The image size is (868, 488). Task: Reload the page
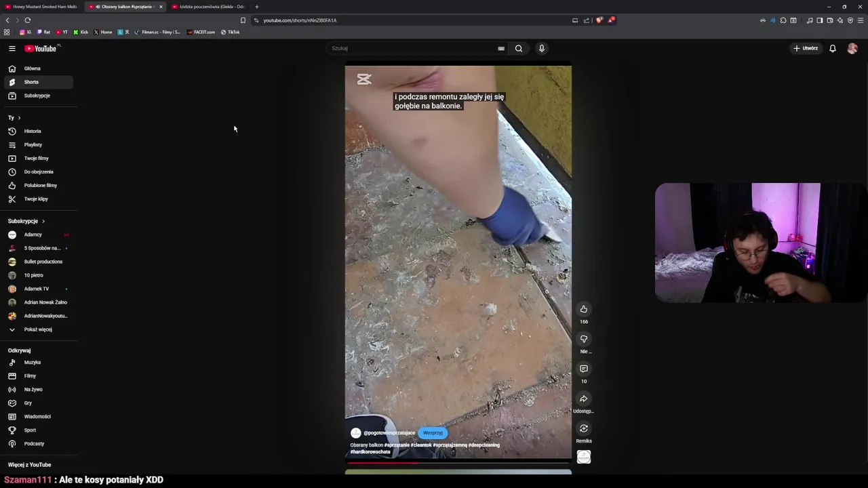point(28,20)
